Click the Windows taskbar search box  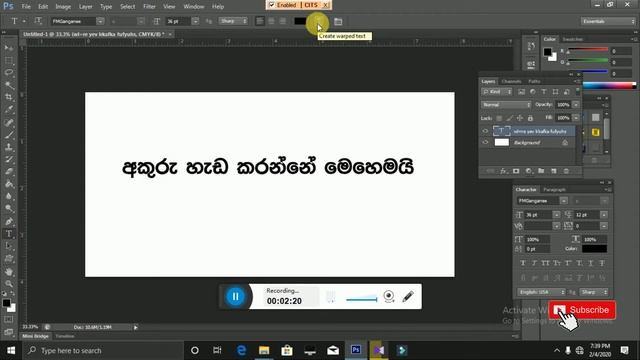pos(102,351)
